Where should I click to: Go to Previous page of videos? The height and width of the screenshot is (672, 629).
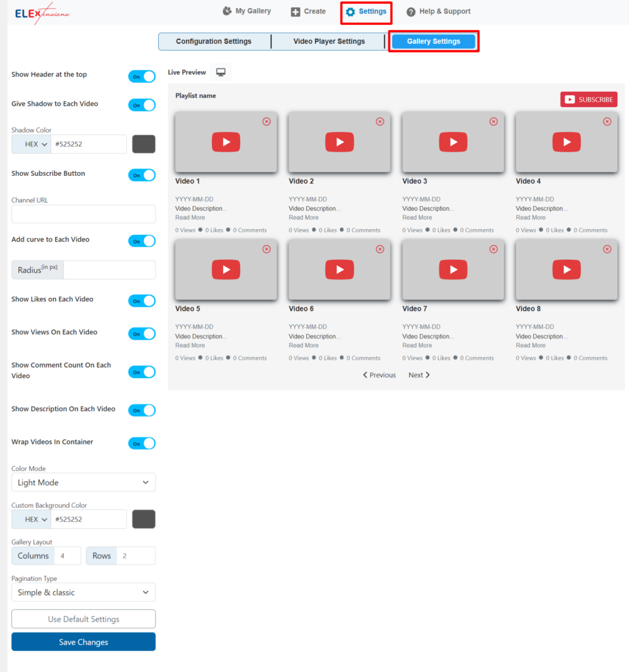[x=379, y=375]
